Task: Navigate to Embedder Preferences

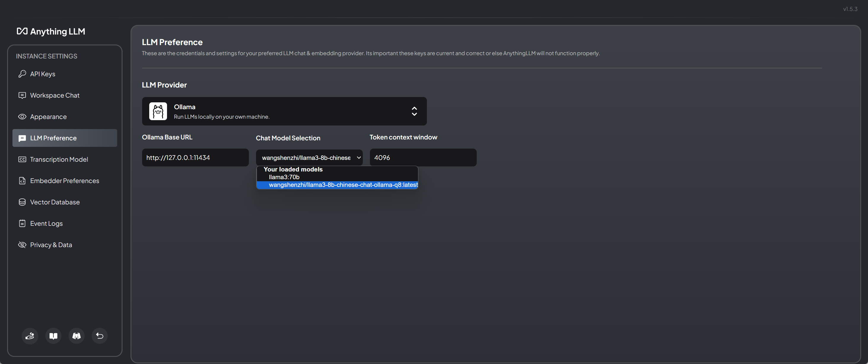Action: (64, 181)
